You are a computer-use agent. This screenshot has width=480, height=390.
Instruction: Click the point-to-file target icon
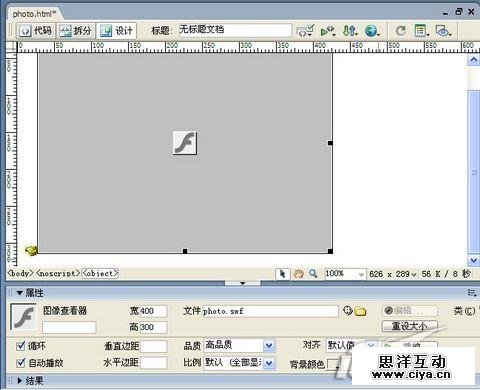(x=347, y=311)
